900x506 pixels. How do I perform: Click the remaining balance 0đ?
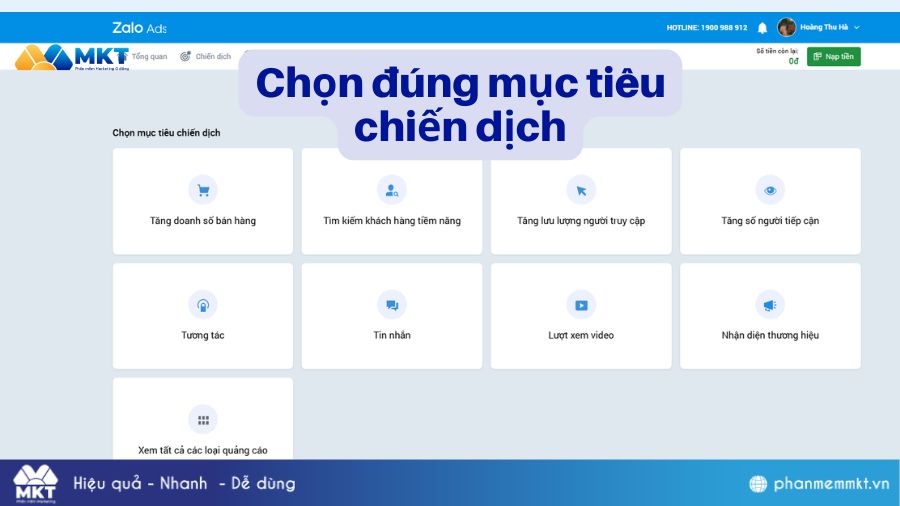click(x=793, y=61)
